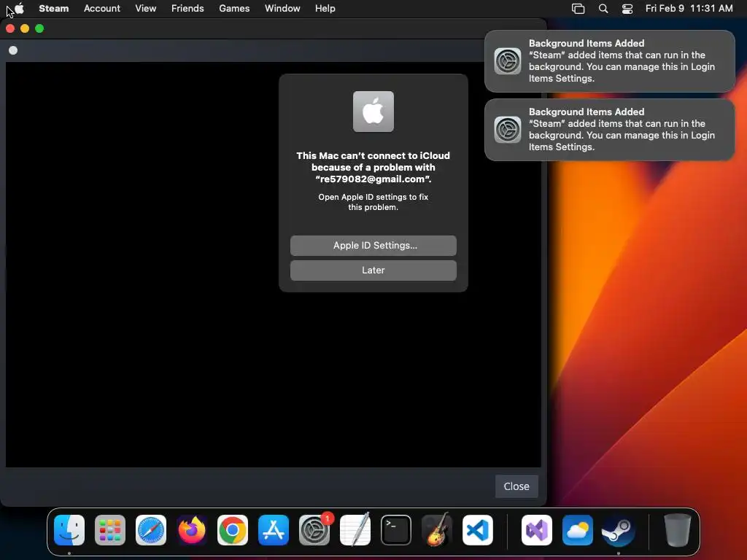This screenshot has height=560, width=747.
Task: Click the second Background Items Added notification
Action: point(609,130)
